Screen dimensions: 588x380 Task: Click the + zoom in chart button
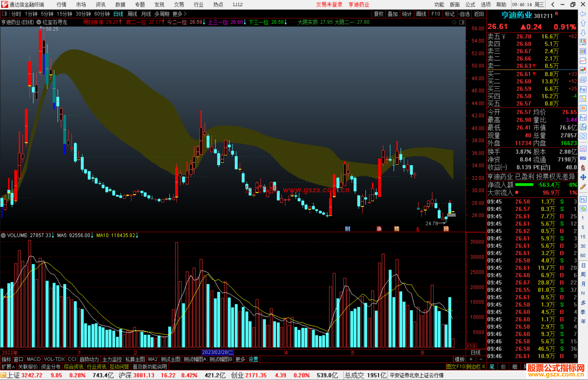point(471,359)
